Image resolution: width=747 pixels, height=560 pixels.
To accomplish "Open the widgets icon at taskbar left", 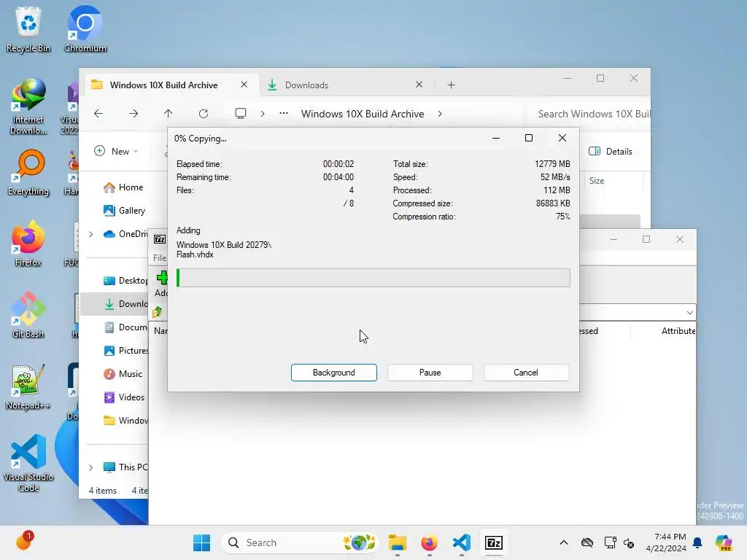I will [24, 542].
